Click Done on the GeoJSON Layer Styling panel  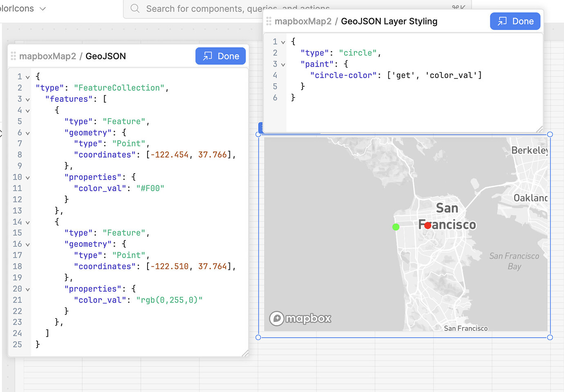[515, 21]
